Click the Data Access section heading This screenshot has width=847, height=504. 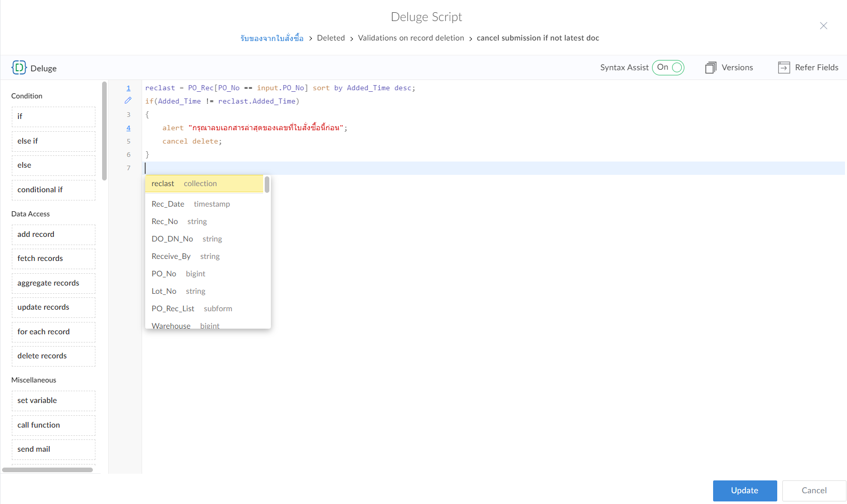pyautogui.click(x=30, y=214)
